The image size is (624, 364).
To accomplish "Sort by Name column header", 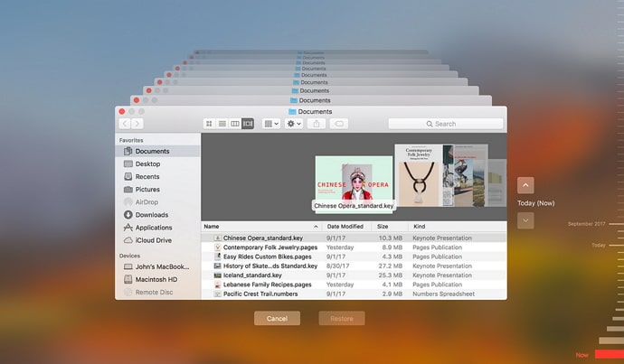I will click(x=212, y=226).
